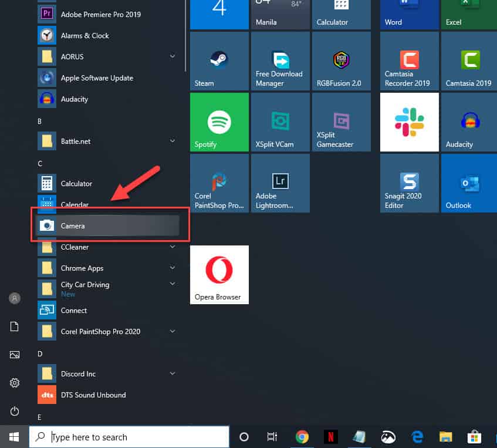Open Microsoft Edge from the taskbar

pos(417,437)
